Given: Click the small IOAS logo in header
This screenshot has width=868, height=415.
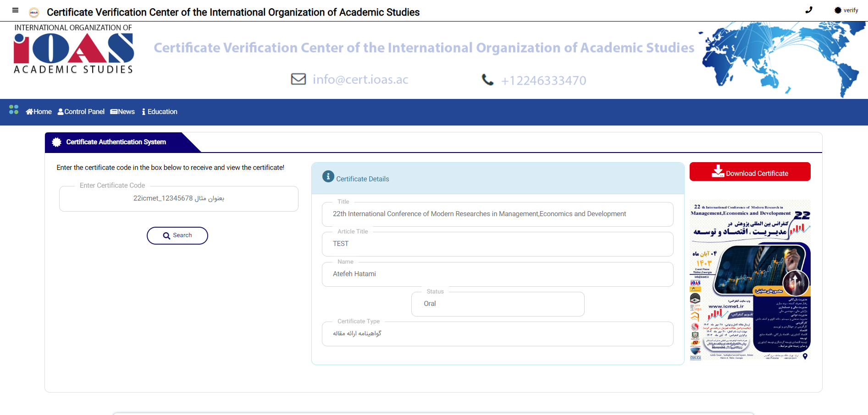Looking at the screenshot, I should (x=33, y=12).
